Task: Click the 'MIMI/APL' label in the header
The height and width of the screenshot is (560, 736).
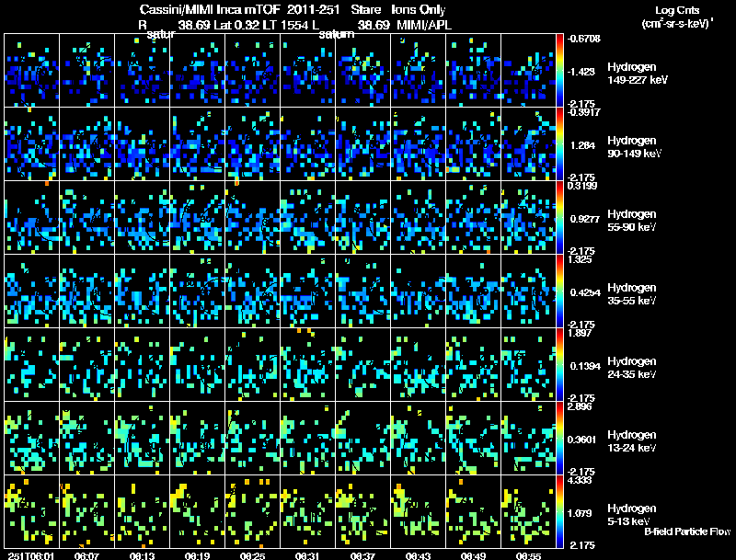Action: coord(424,25)
